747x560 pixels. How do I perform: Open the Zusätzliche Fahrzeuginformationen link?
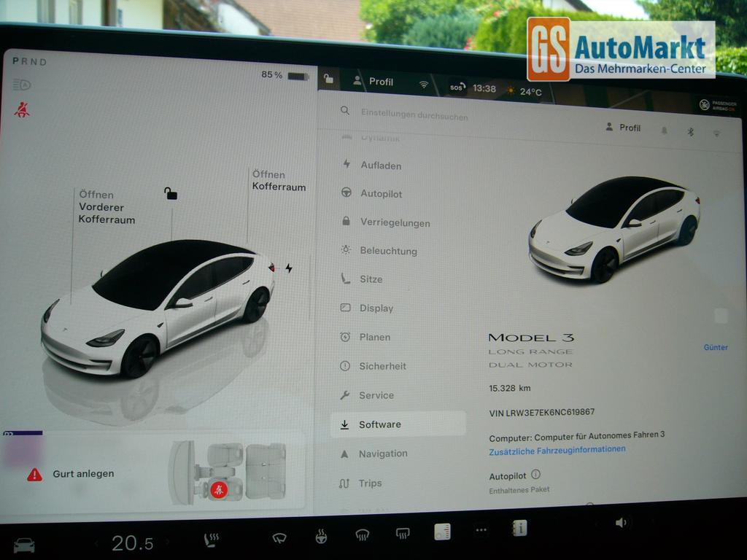tap(557, 450)
